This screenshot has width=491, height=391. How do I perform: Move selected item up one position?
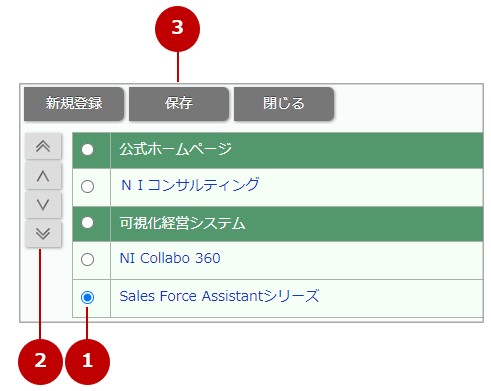point(43,176)
